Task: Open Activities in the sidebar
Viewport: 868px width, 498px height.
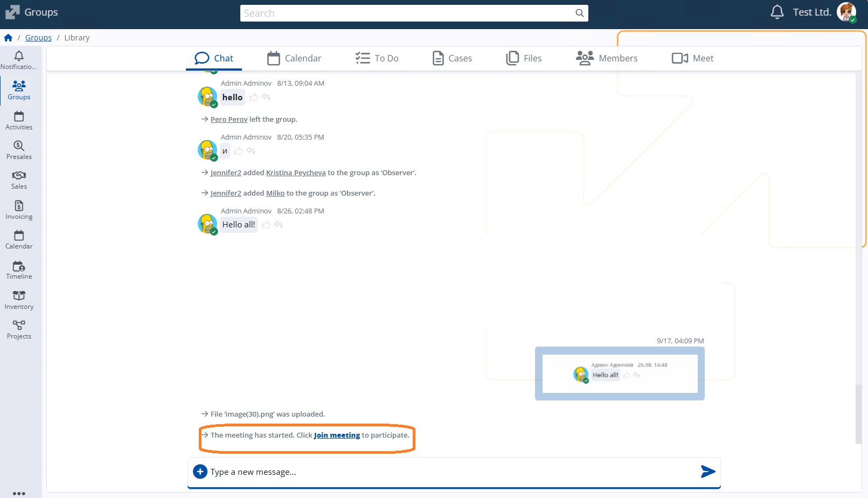Action: click(x=19, y=121)
